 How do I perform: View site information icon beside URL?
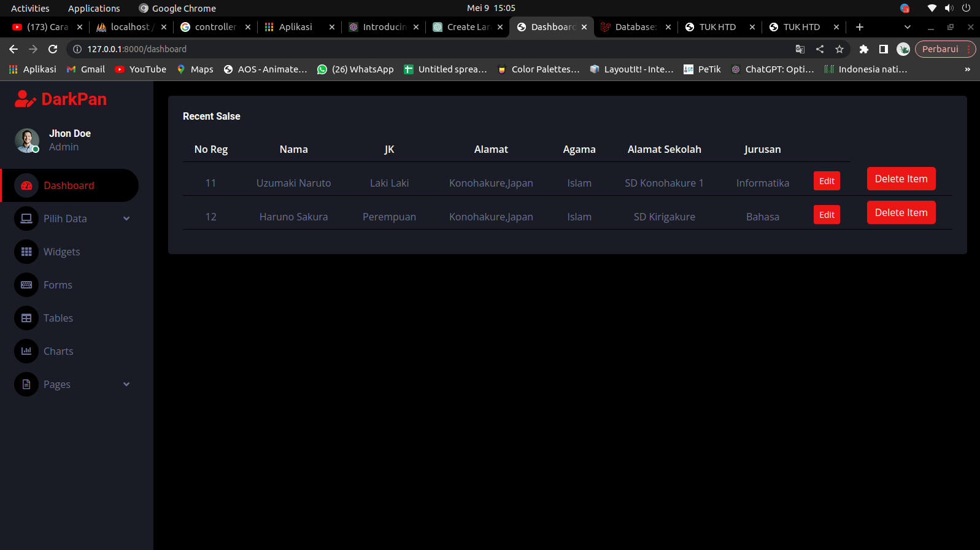click(77, 49)
